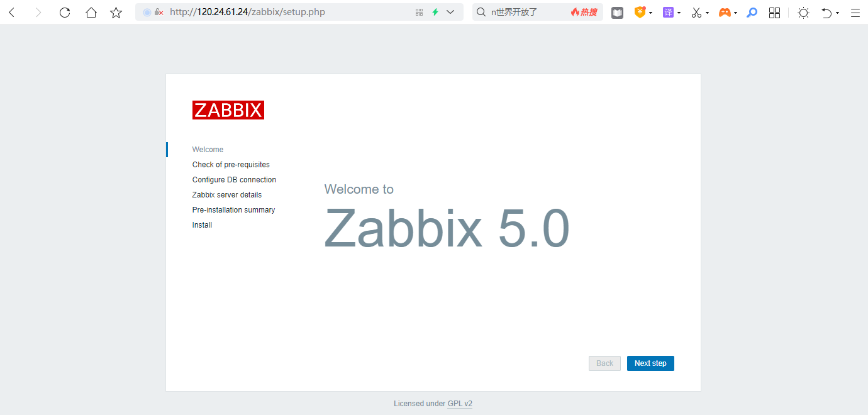Viewport: 868px width, 415px height.
Task: Click the browser back arrow
Action: coord(11,13)
